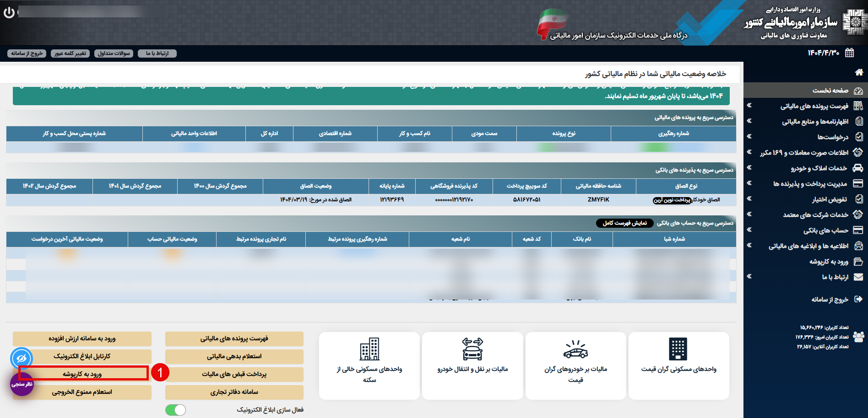
Task: Click the home icon above the sidebar
Action: pos(859,72)
